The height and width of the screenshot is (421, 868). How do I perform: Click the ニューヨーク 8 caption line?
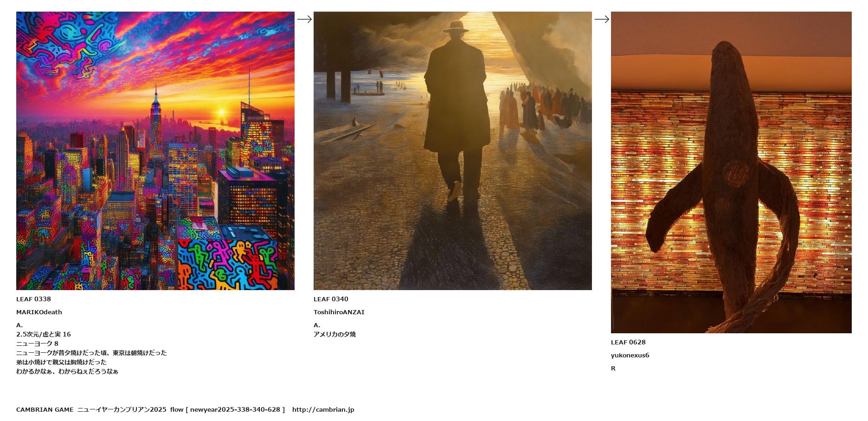point(37,343)
